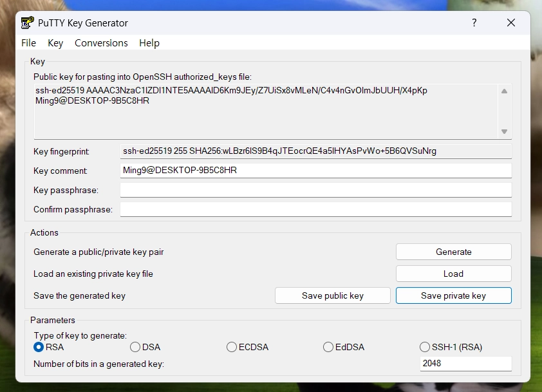The height and width of the screenshot is (392, 542).
Task: Click 'Save the generated key' text
Action: point(79,296)
